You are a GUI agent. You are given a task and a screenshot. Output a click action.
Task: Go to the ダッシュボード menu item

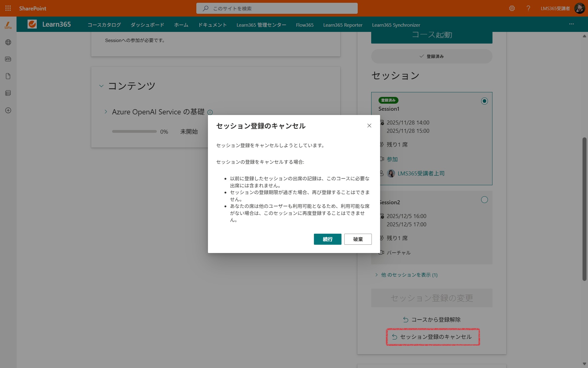click(x=147, y=25)
